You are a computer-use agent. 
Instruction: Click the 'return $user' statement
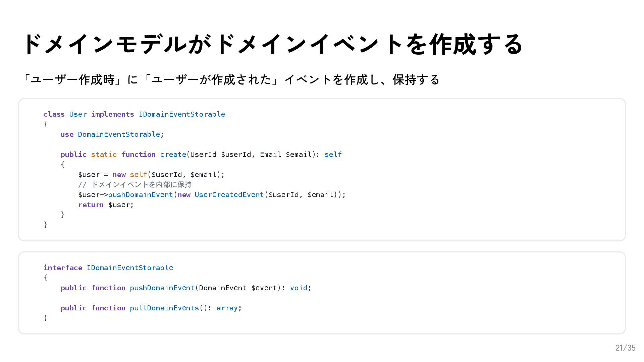(106, 205)
